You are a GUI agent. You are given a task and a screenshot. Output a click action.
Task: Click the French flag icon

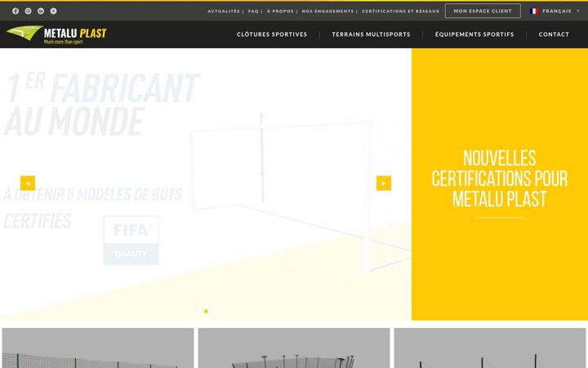(533, 11)
